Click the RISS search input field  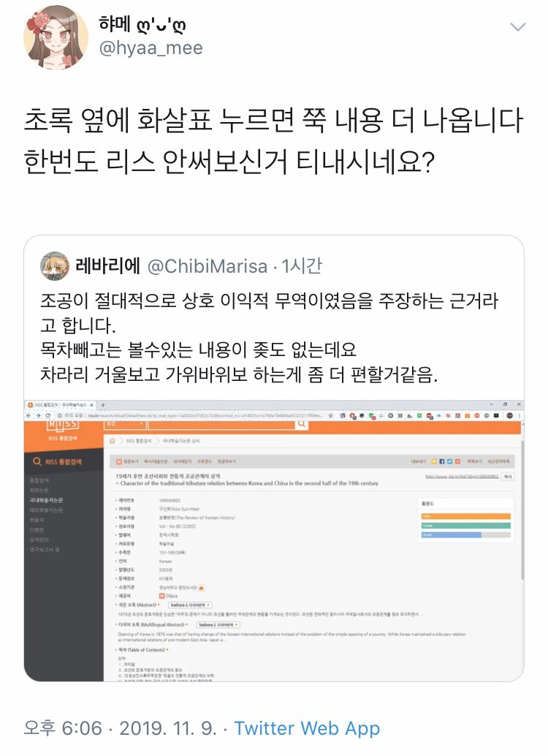coord(221,424)
